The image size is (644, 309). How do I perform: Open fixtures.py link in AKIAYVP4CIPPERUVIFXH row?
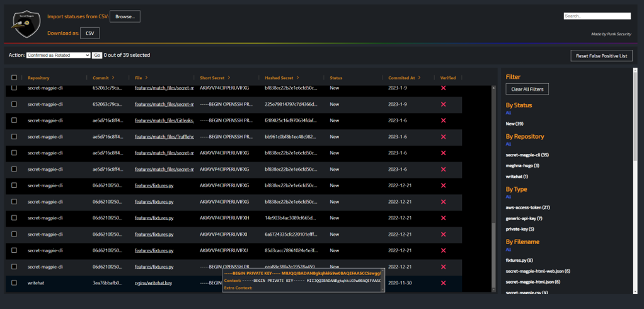pos(154,218)
